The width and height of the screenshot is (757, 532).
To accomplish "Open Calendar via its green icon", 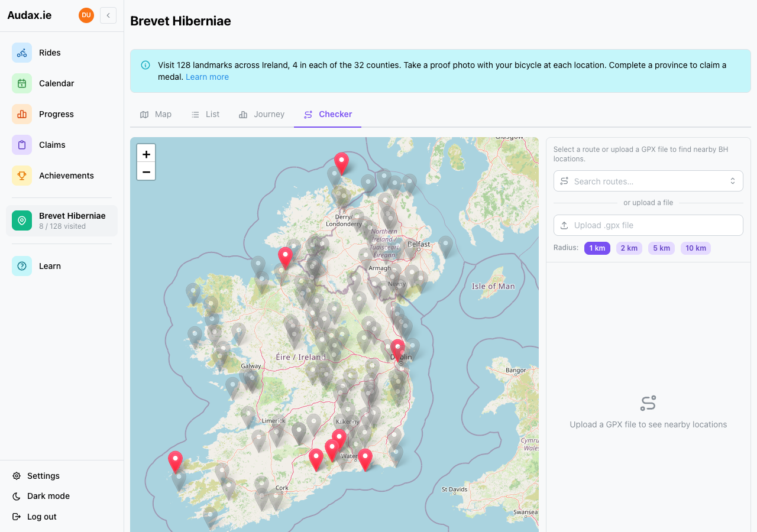I will click(22, 83).
